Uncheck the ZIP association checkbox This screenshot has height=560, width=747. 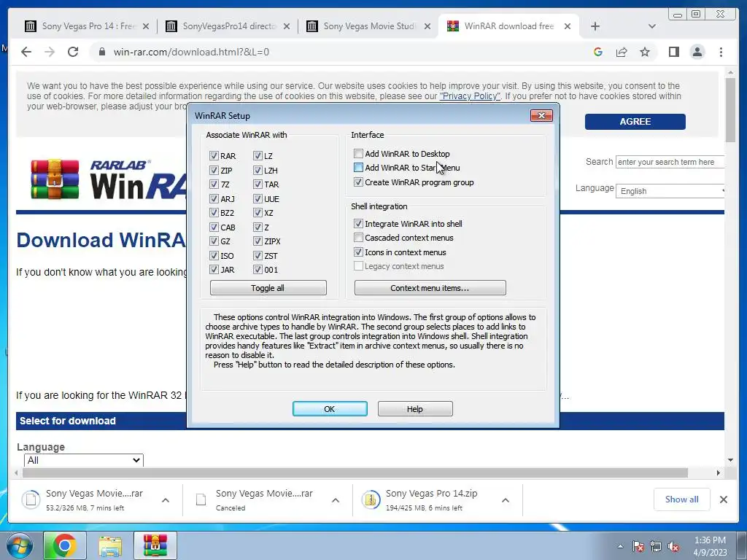[x=214, y=170]
